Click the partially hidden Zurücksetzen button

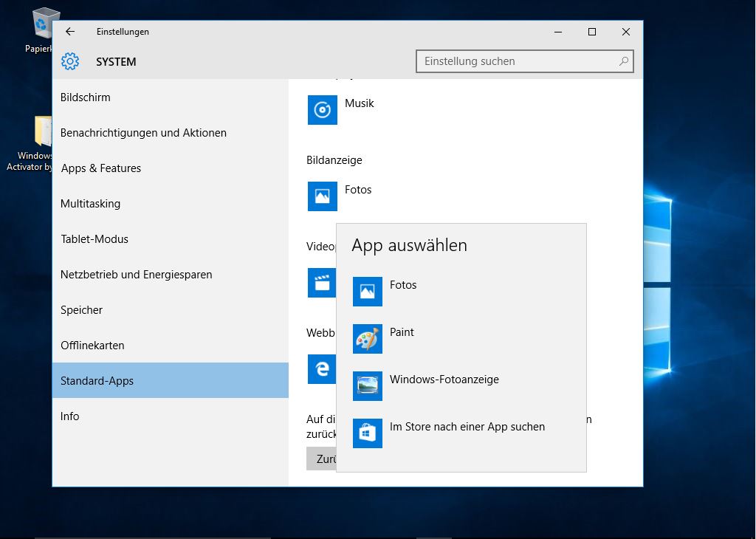322,459
